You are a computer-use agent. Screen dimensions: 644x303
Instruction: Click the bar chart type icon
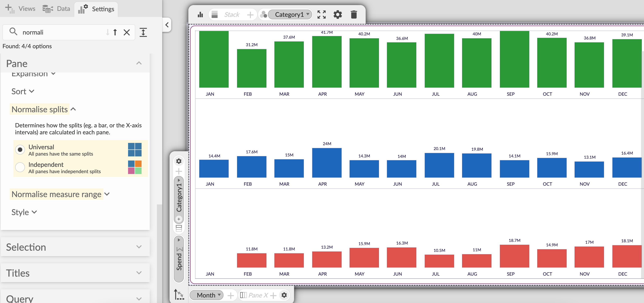coord(200,15)
